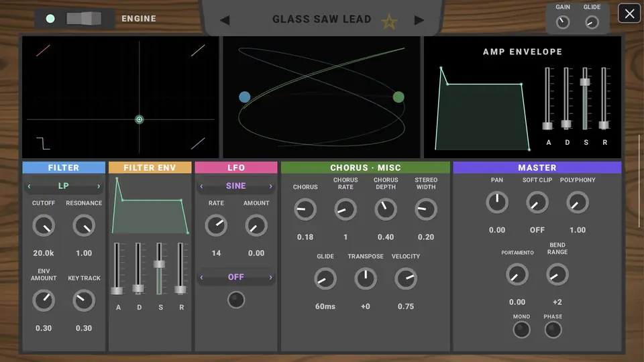Select next filter type after LP

[99, 186]
